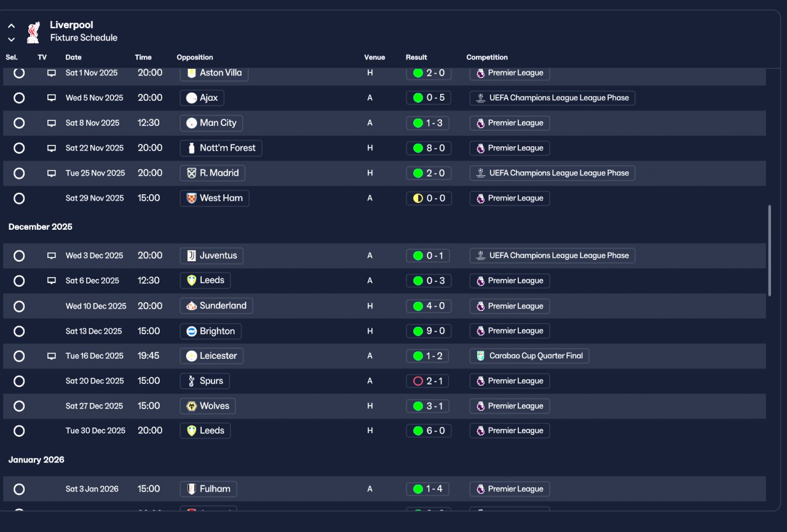Open the Ajax club badge
The height and width of the screenshot is (532, 787).
192,98
